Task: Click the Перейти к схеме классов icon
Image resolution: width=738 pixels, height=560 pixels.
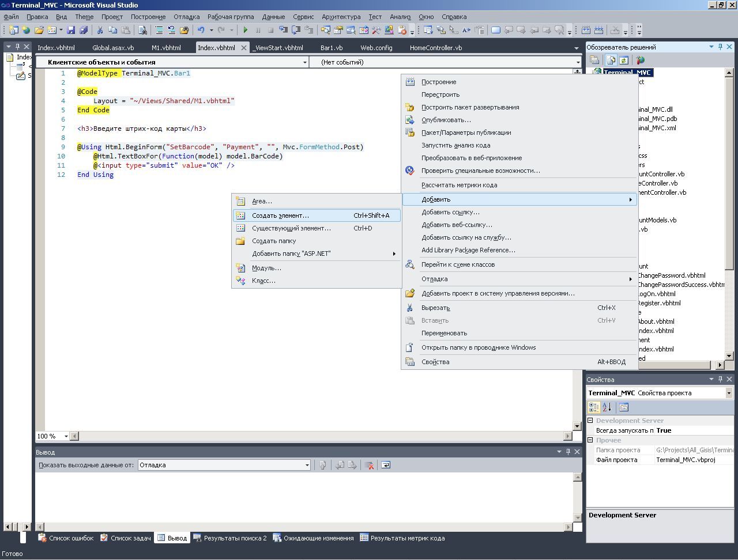Action: pos(410,264)
